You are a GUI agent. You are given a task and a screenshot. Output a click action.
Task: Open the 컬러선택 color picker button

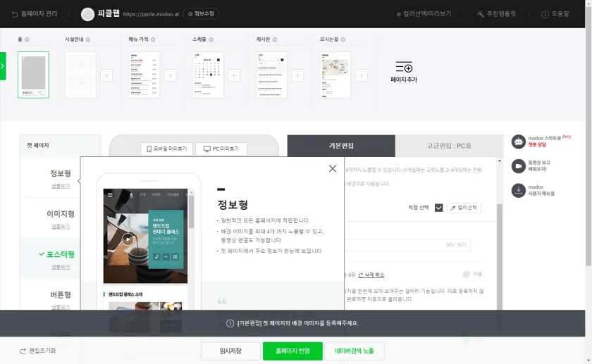pyautogui.click(x=464, y=208)
